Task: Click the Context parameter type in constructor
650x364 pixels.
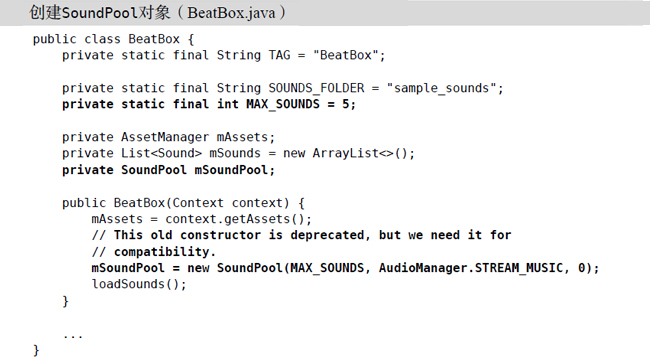Action: pyautogui.click(x=198, y=203)
